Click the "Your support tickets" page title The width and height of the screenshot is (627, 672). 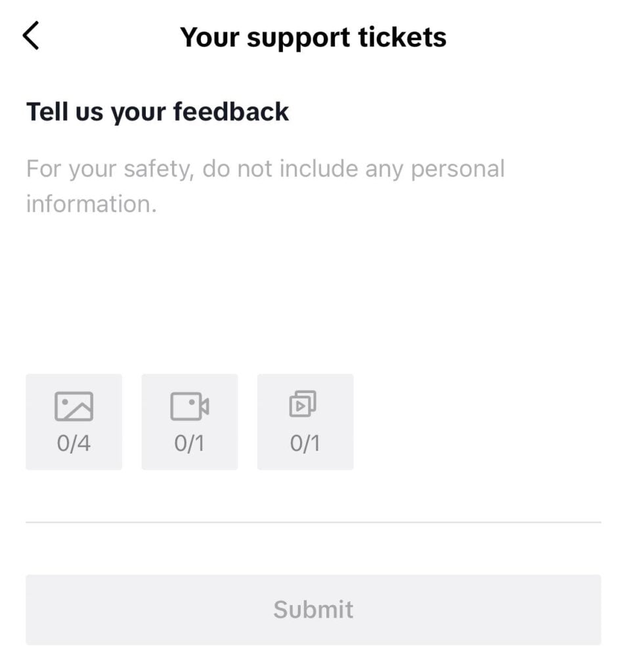click(313, 37)
